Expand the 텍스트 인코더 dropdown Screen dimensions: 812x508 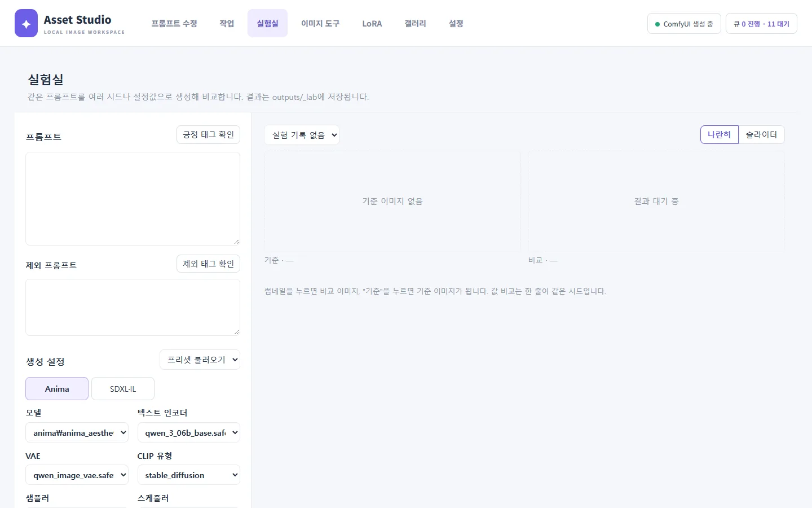[x=189, y=433]
